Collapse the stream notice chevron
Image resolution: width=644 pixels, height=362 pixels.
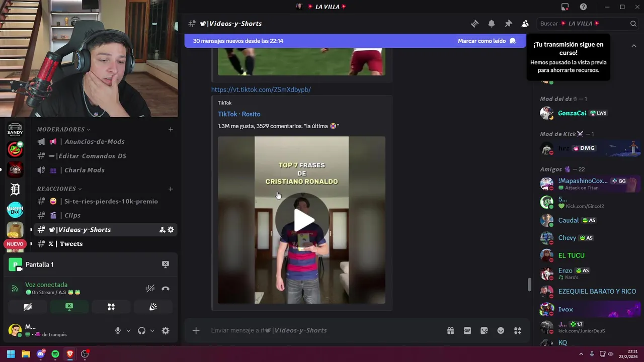pyautogui.click(x=634, y=46)
